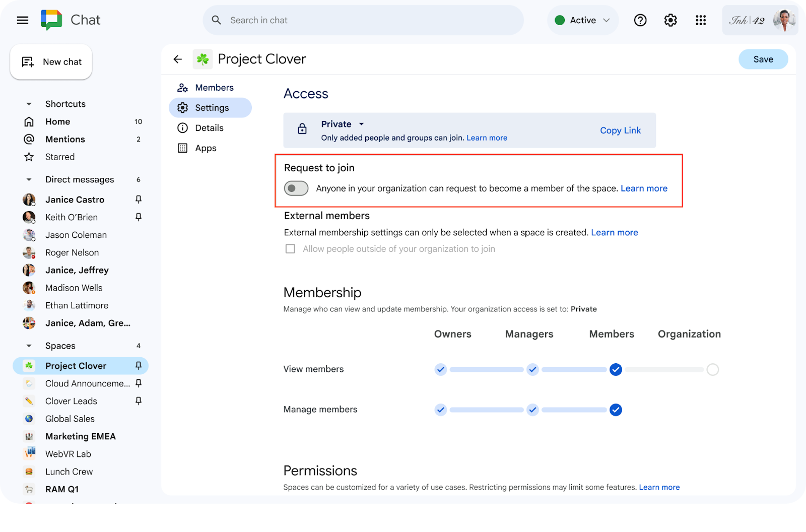Unpin the Clover Leads space
The image size is (806, 532).
(138, 401)
